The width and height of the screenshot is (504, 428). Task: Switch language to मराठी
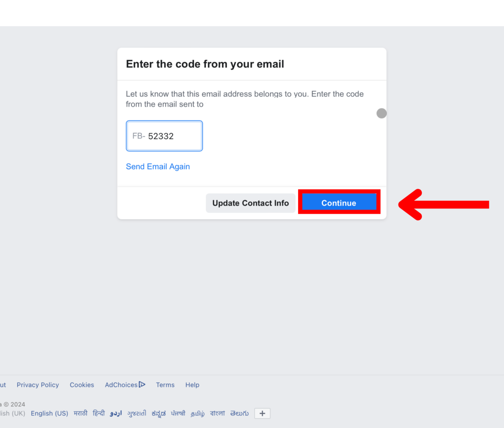[x=80, y=413]
